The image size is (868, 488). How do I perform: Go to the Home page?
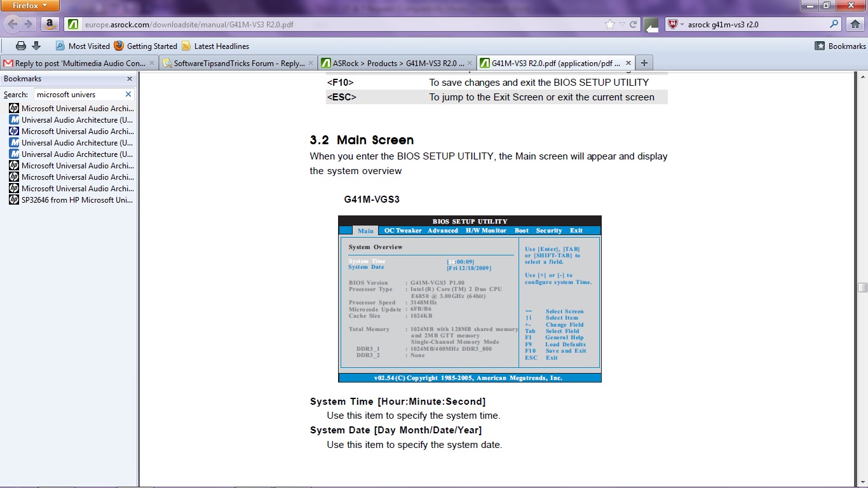pyautogui.click(x=855, y=24)
